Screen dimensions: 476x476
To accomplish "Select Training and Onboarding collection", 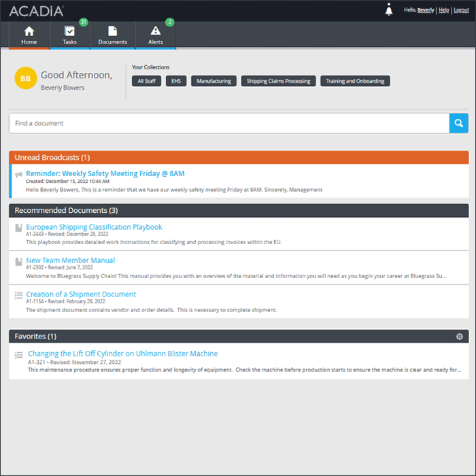I will (355, 81).
